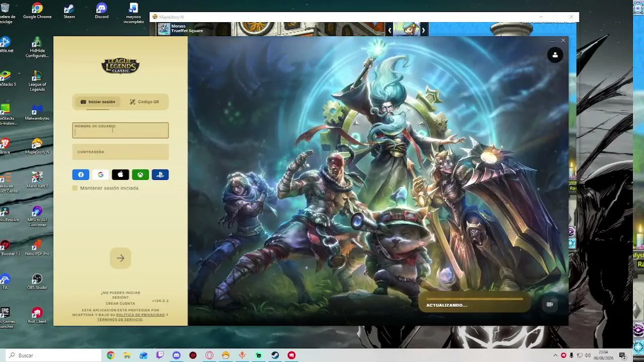Sign in with Apple
The image size is (644, 362).
coord(120,174)
